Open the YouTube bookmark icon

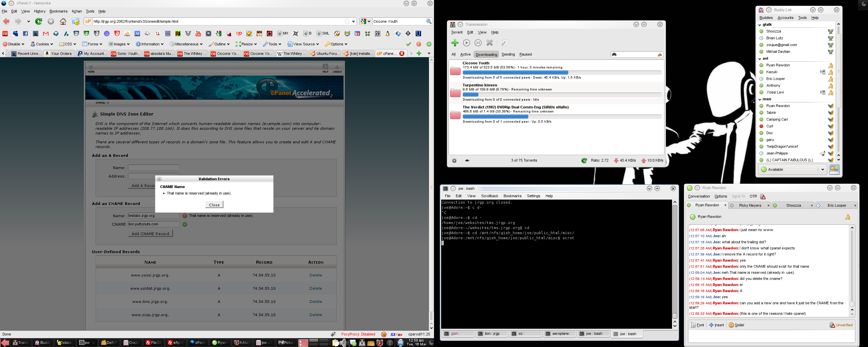(x=198, y=34)
